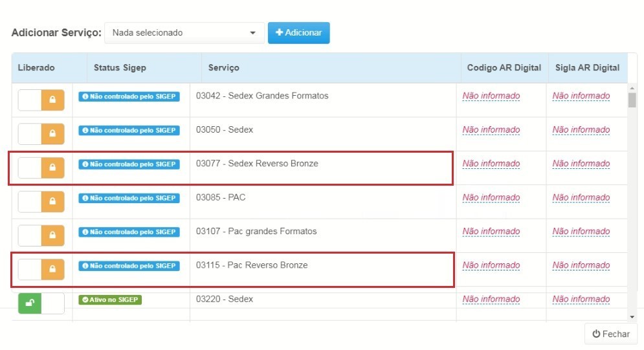644x350 pixels.
Task: Edit Sigla AR Digital for 03042 Sedex Grandes Formatos
Action: point(581,96)
